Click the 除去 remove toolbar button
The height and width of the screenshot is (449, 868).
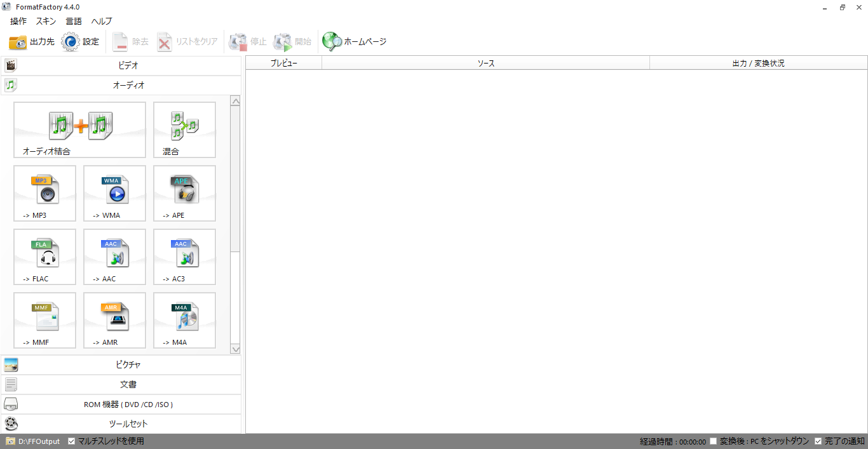[x=130, y=42]
